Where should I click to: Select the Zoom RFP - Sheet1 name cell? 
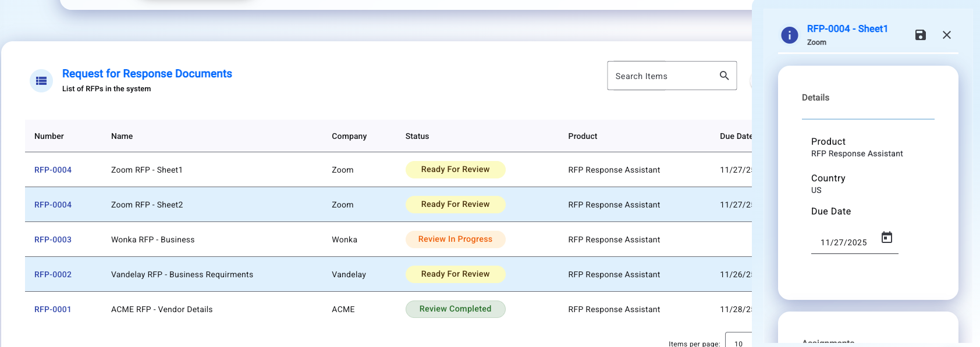pyautogui.click(x=147, y=170)
